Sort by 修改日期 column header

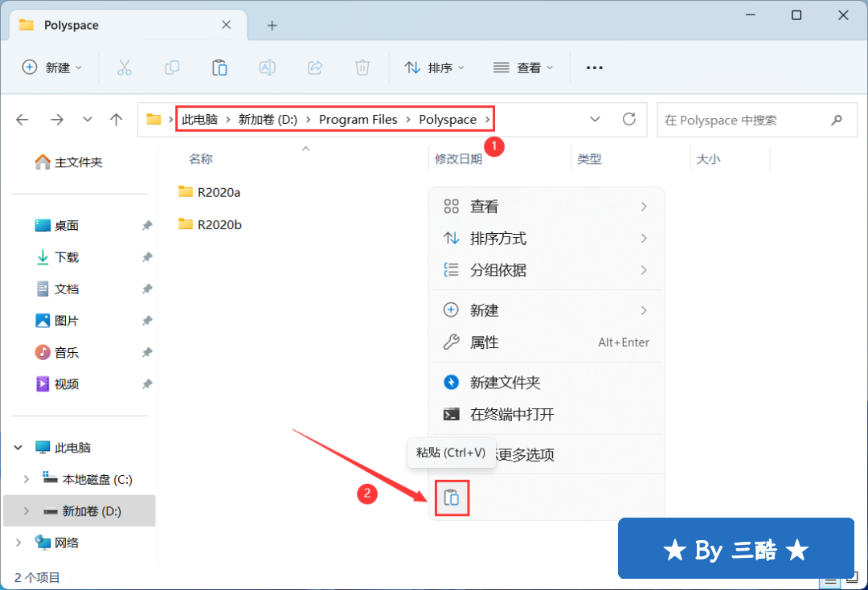[458, 159]
